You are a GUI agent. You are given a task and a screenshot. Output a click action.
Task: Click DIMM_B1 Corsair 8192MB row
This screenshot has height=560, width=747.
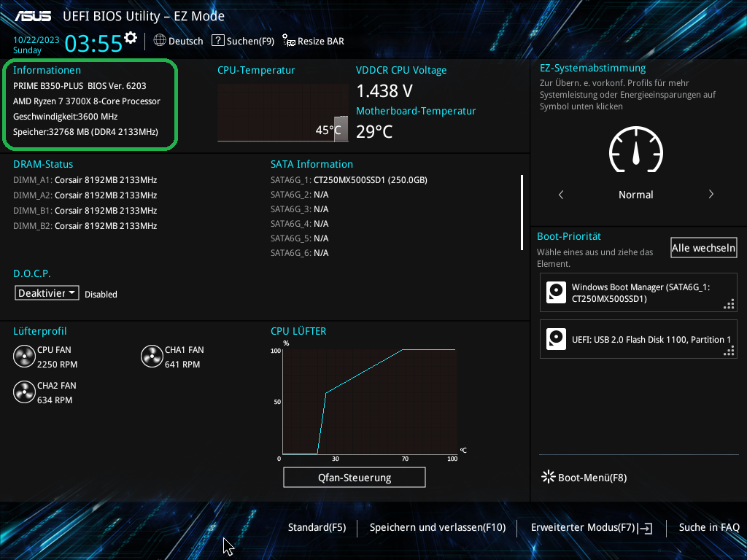(85, 211)
